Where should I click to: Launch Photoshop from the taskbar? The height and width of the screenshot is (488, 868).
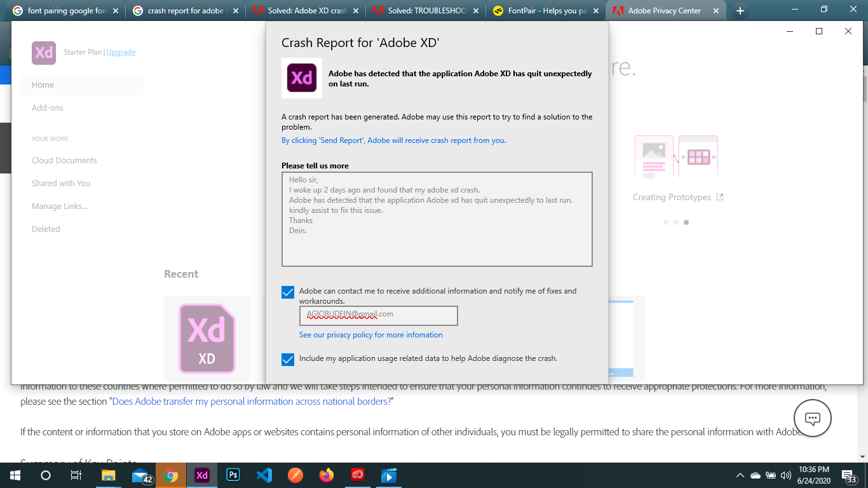pyautogui.click(x=233, y=475)
